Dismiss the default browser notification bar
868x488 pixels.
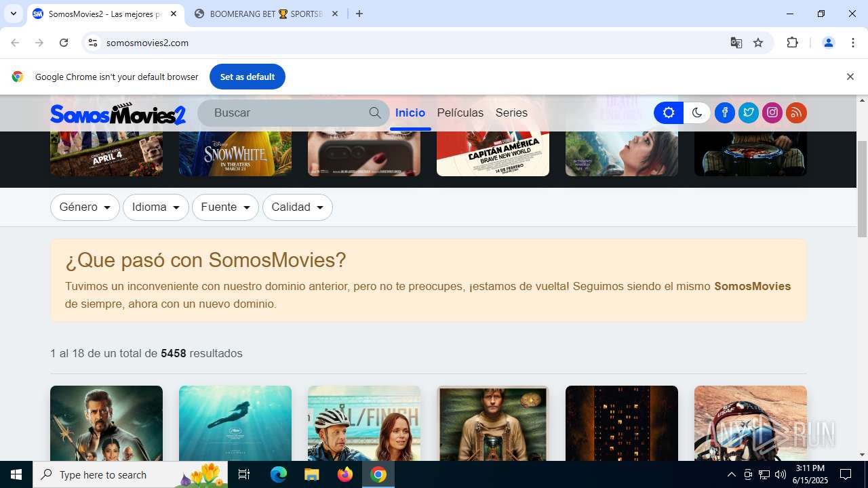pos(850,77)
